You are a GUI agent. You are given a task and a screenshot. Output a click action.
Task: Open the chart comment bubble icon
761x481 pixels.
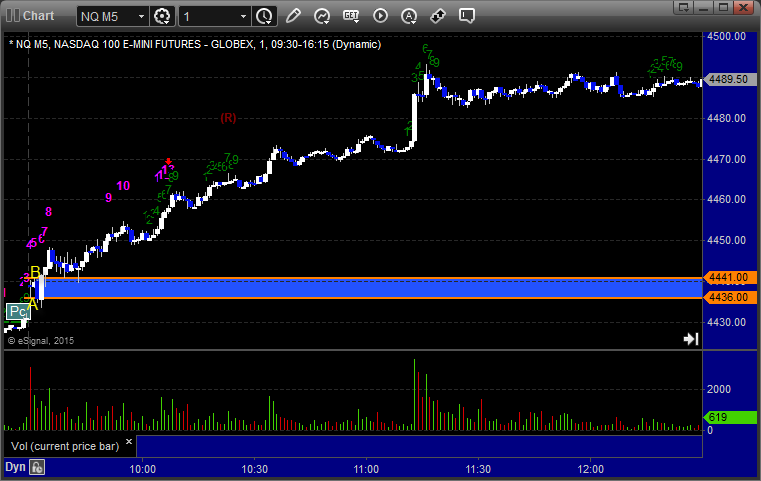tap(466, 16)
